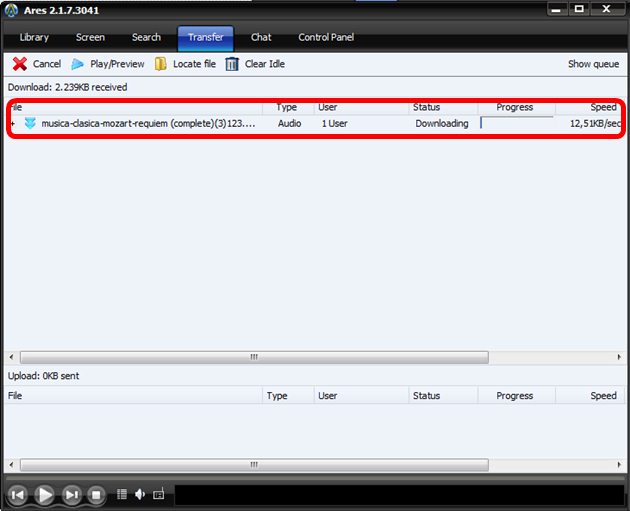Skip to previous track in player
Screen dimensions: 630x511
coord(18,495)
